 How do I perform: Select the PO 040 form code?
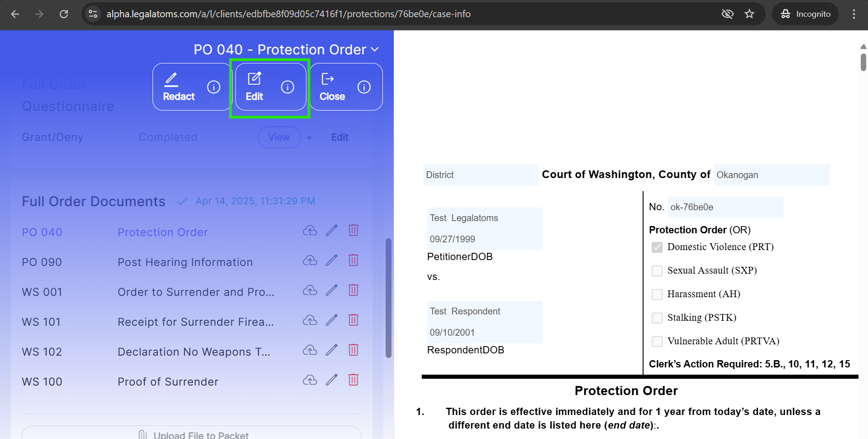point(42,232)
